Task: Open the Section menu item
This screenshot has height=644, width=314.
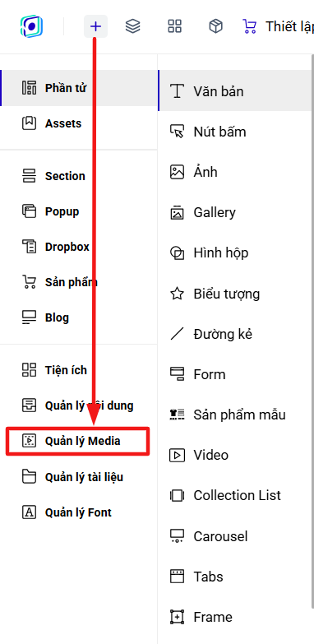Action: click(x=79, y=176)
